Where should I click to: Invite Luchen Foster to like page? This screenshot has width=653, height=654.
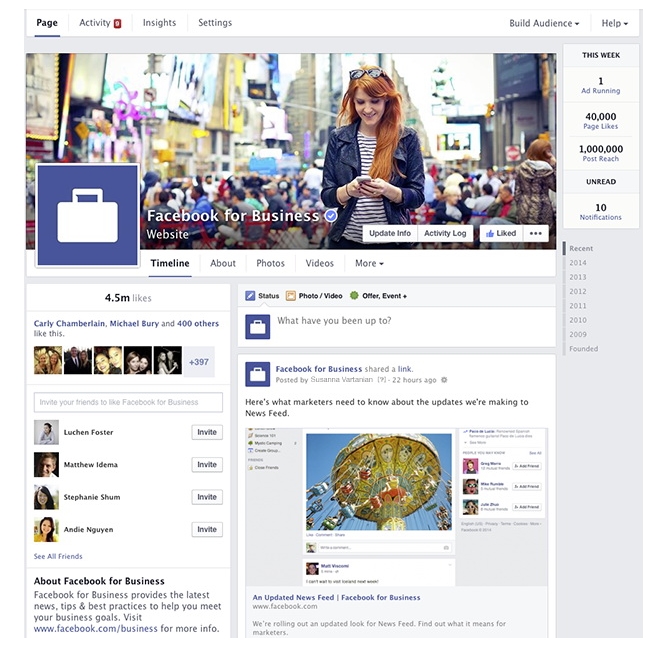click(207, 432)
